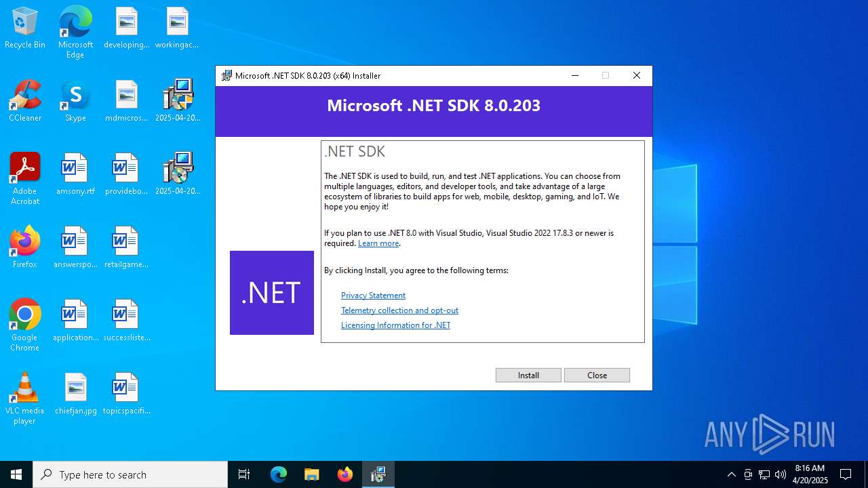Viewport: 868px width, 488px height.
Task: Click the installer title bar icon
Action: click(226, 75)
